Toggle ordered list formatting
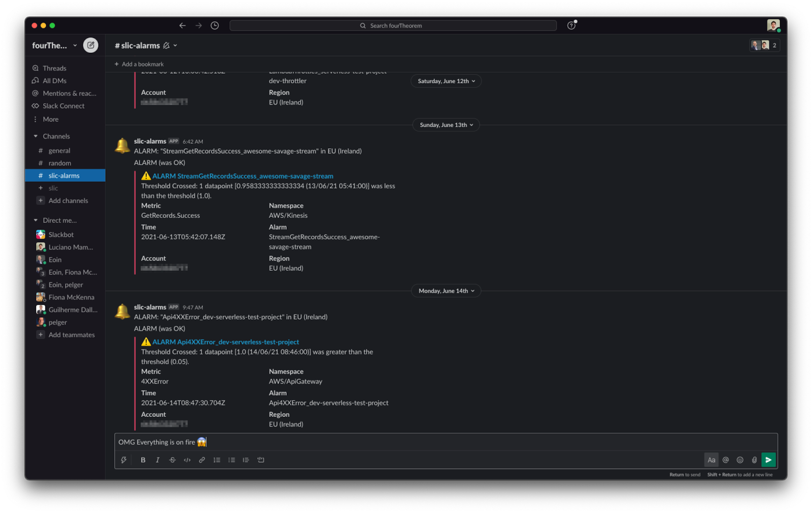 click(217, 460)
